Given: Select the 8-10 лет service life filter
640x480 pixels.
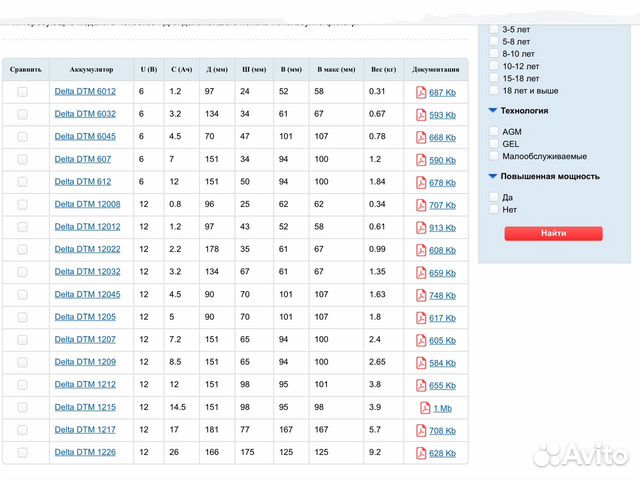Looking at the screenshot, I should click(494, 53).
